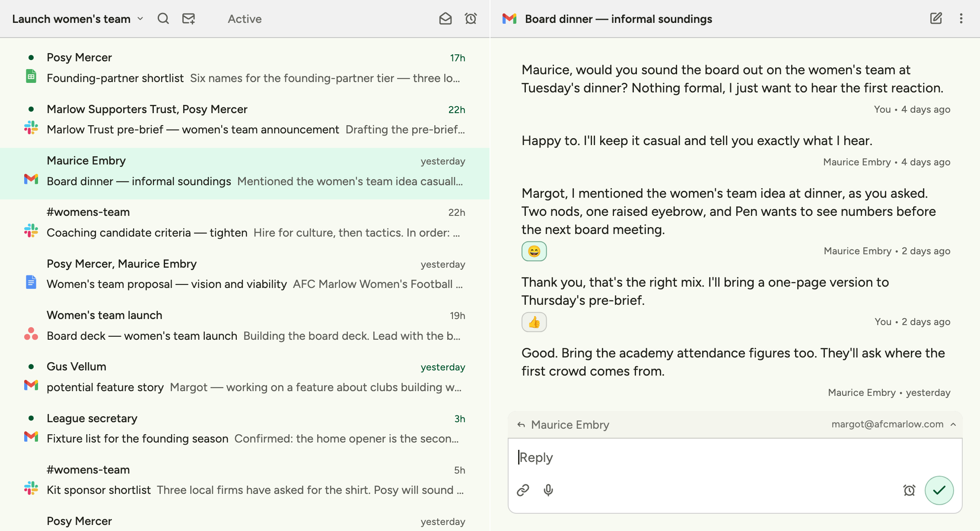
Task: Compose a new message with envelope-plus icon
Action: 188,19
